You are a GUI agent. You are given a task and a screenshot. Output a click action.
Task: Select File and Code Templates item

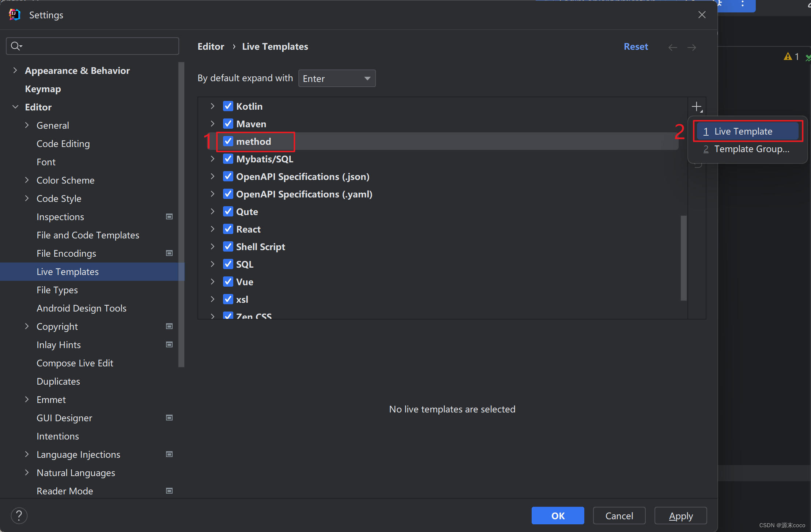tap(88, 235)
